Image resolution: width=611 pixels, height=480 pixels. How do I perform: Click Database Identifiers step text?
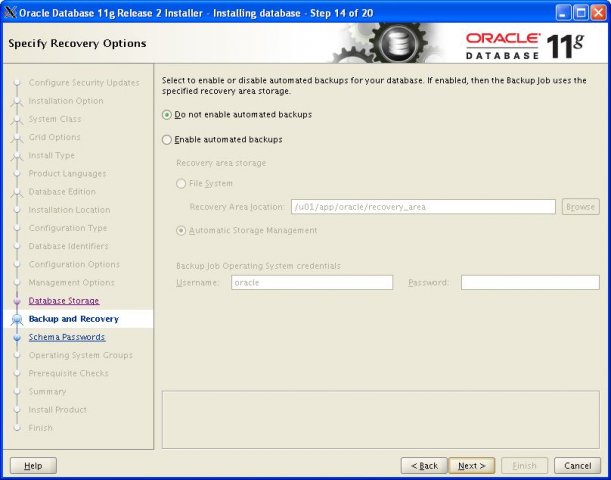click(68, 246)
